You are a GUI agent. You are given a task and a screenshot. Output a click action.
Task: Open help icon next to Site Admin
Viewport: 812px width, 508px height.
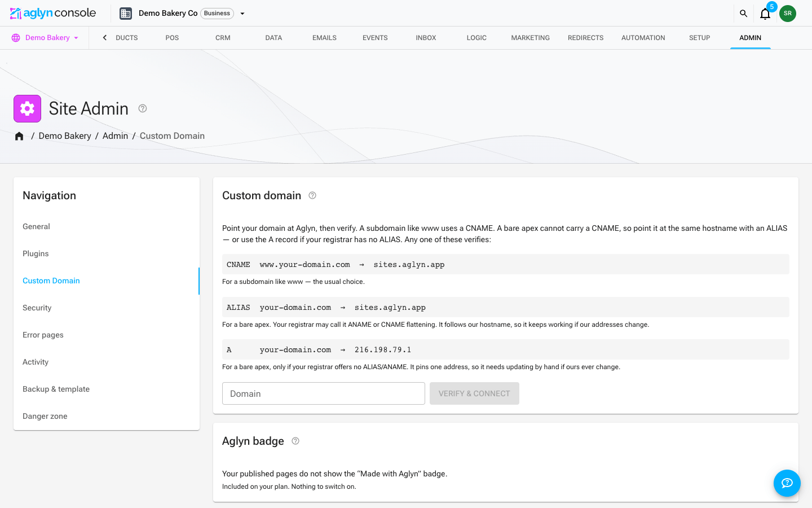point(143,108)
